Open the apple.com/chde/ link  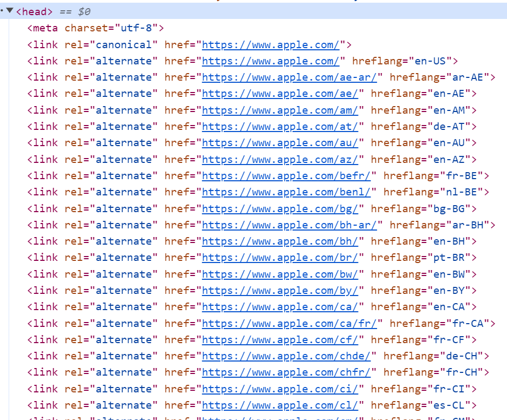tap(286, 356)
